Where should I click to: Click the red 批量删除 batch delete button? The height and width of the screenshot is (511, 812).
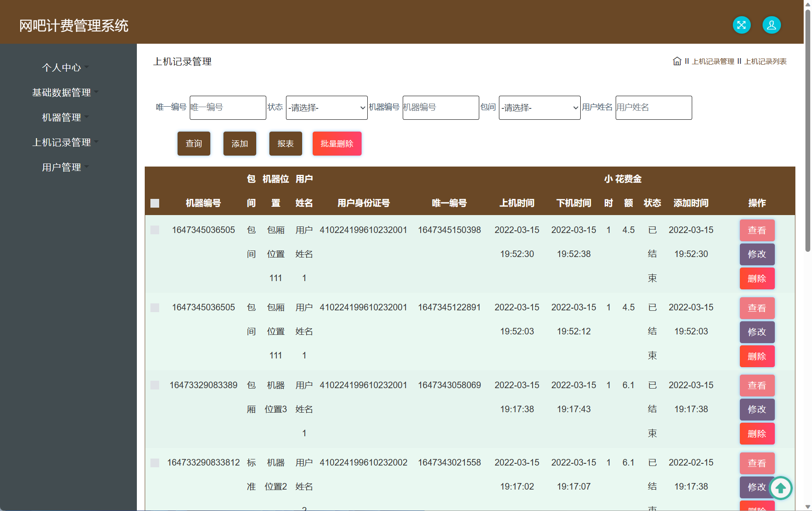[337, 143]
